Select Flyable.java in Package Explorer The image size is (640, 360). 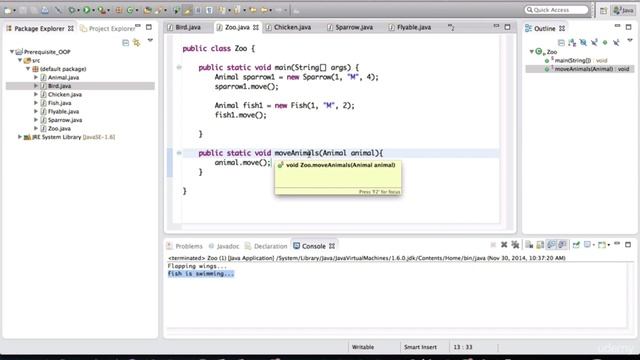tap(64, 111)
